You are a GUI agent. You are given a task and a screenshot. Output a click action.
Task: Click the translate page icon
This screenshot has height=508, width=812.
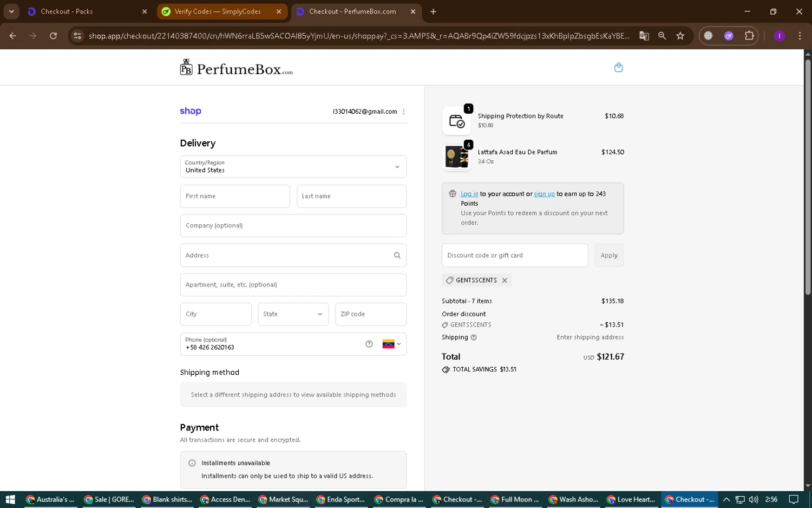[x=644, y=36]
